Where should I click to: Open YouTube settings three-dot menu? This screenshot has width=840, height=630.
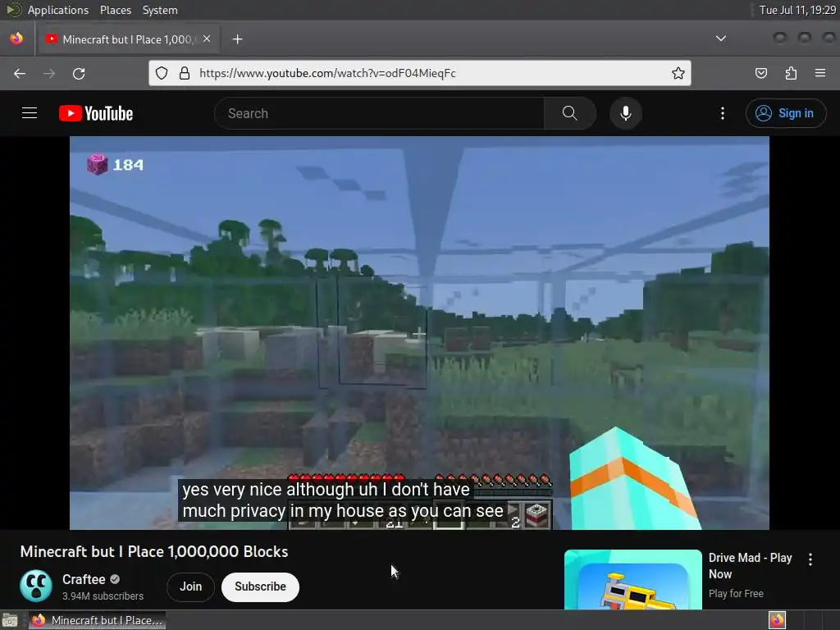coord(722,113)
